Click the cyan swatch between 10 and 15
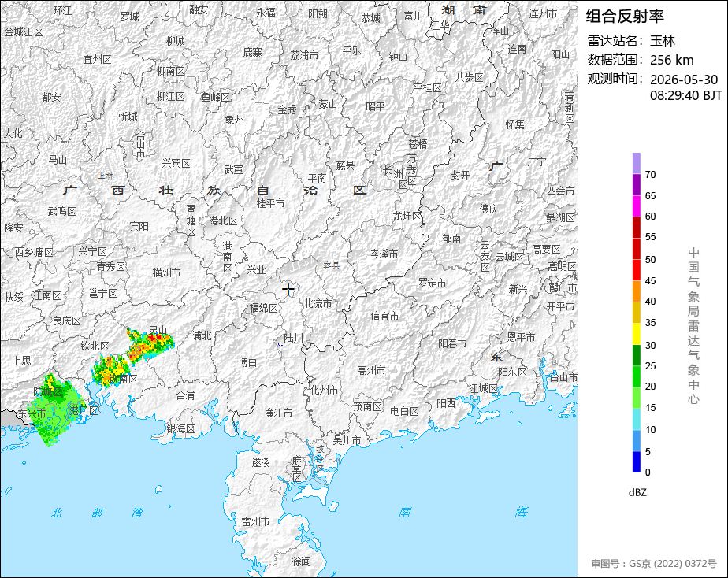Image resolution: width=728 pixels, height=578 pixels. [636, 419]
